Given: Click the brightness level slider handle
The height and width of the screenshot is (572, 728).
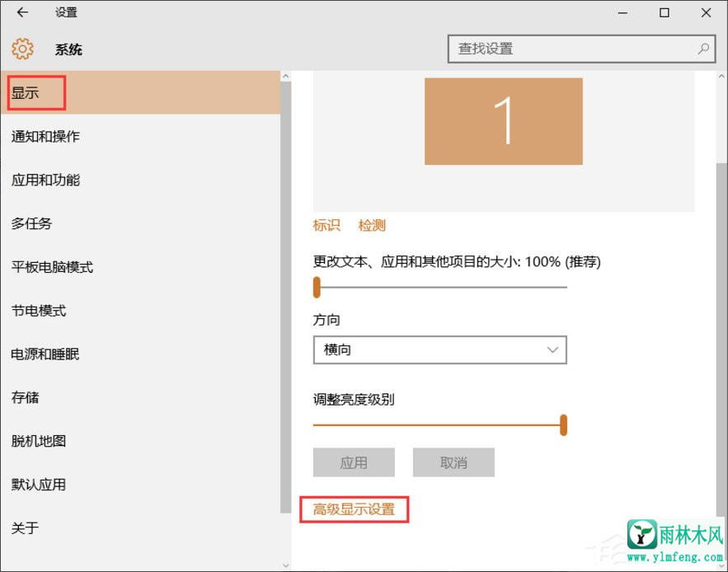Looking at the screenshot, I should [563, 424].
